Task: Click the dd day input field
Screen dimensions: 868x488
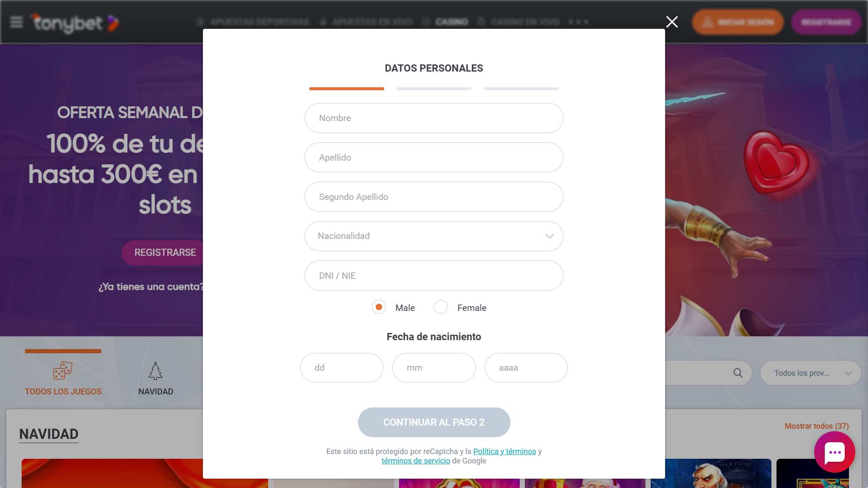Action: coord(342,368)
